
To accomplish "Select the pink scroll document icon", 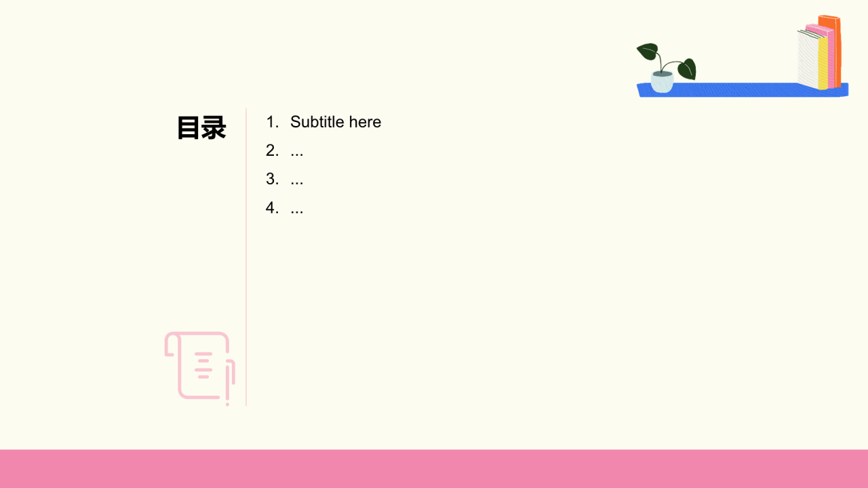I will [200, 368].
